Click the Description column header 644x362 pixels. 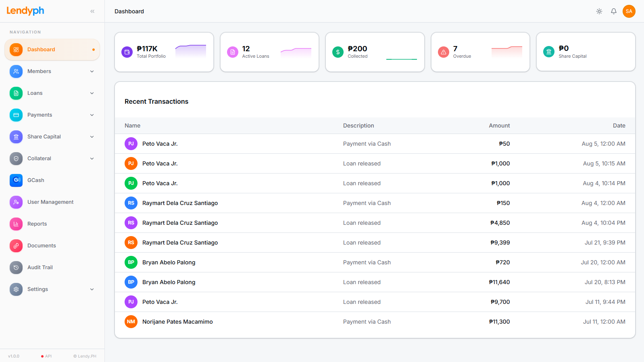point(358,126)
